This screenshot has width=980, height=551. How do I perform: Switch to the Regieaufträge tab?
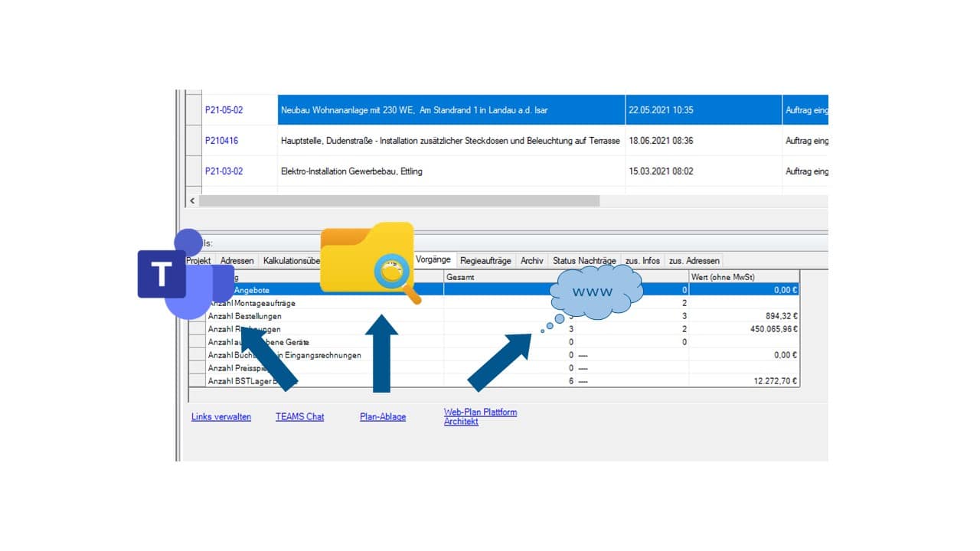click(x=485, y=261)
